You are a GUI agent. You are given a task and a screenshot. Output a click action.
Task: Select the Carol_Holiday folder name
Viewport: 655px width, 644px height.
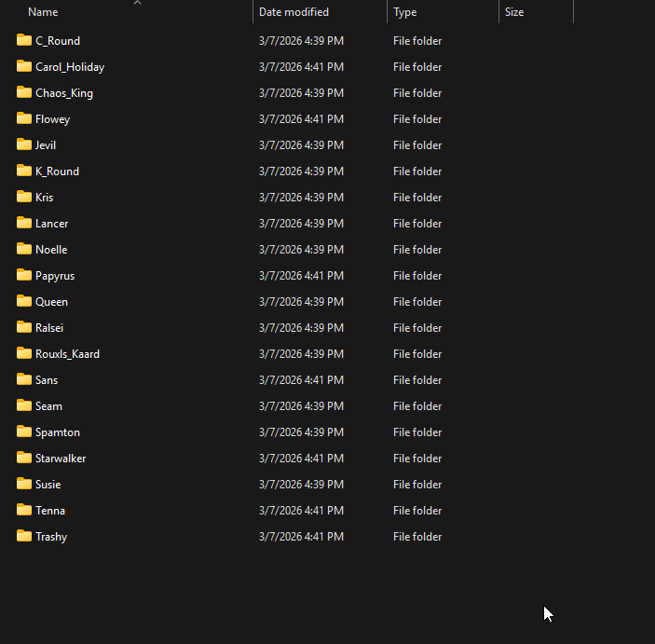70,67
